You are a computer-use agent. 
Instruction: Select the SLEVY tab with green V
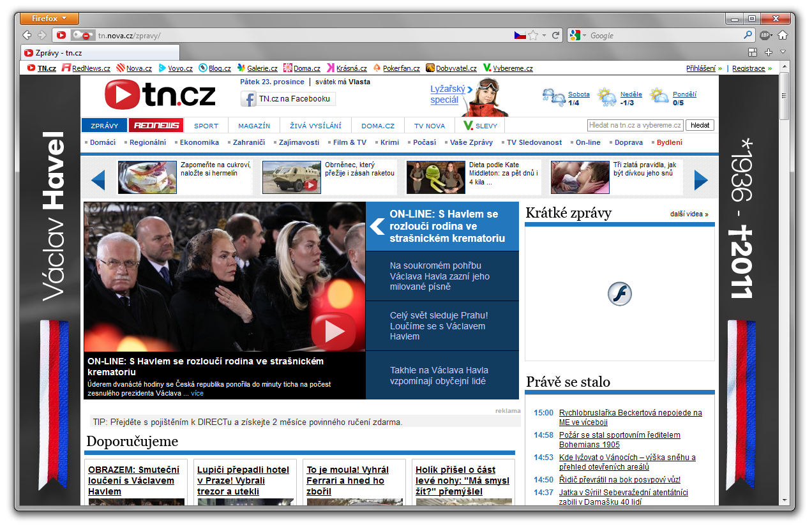coord(480,126)
